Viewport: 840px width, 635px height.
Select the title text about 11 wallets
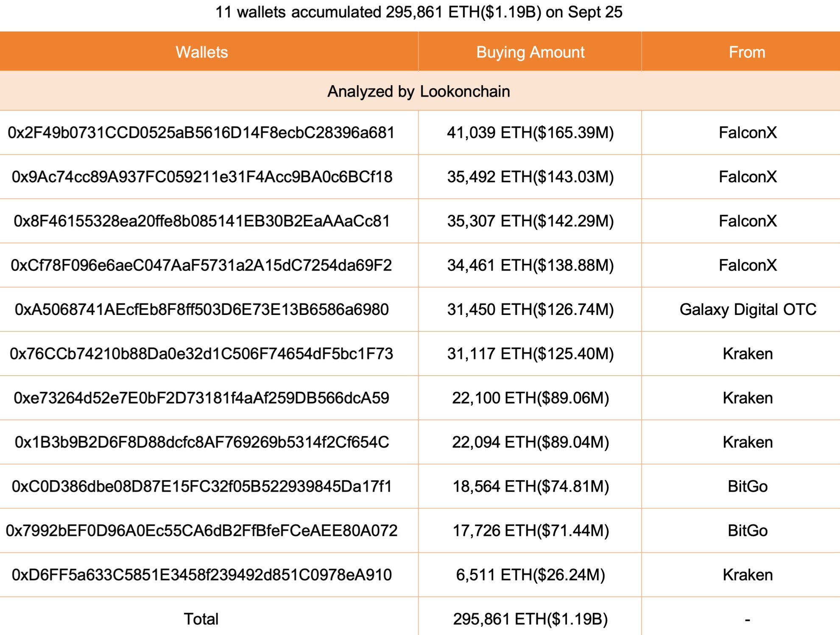click(419, 12)
